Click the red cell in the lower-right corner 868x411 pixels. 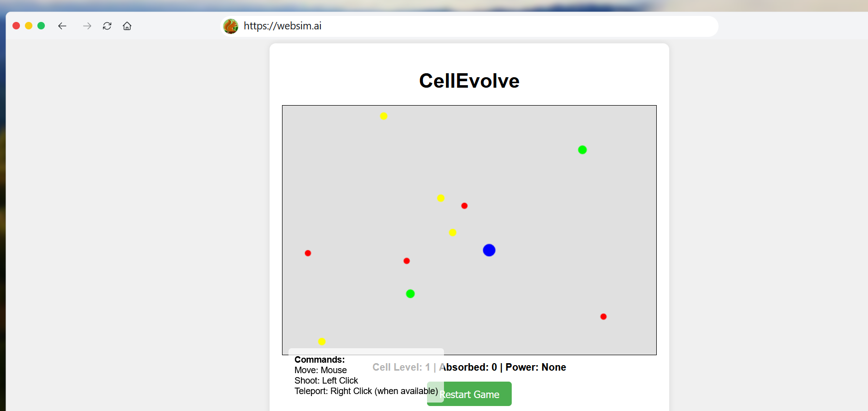point(603,316)
